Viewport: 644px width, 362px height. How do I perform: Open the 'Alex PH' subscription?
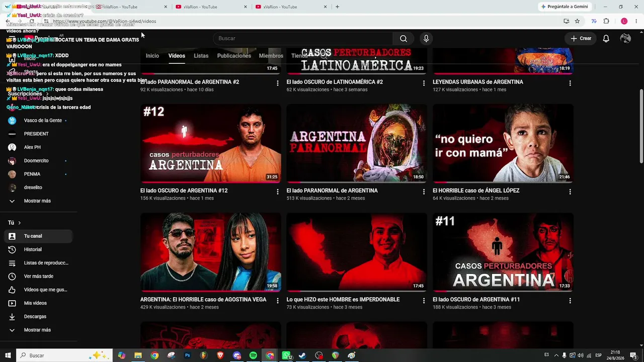point(38,147)
